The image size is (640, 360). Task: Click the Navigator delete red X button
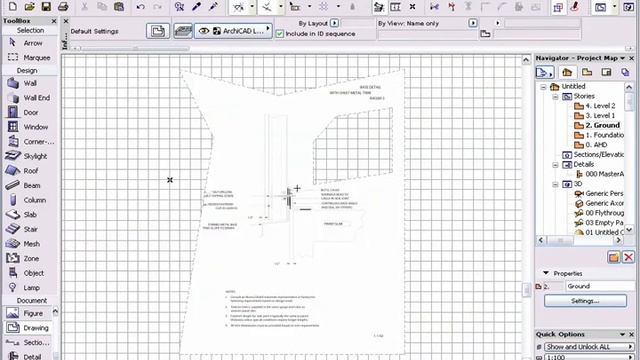(x=629, y=257)
